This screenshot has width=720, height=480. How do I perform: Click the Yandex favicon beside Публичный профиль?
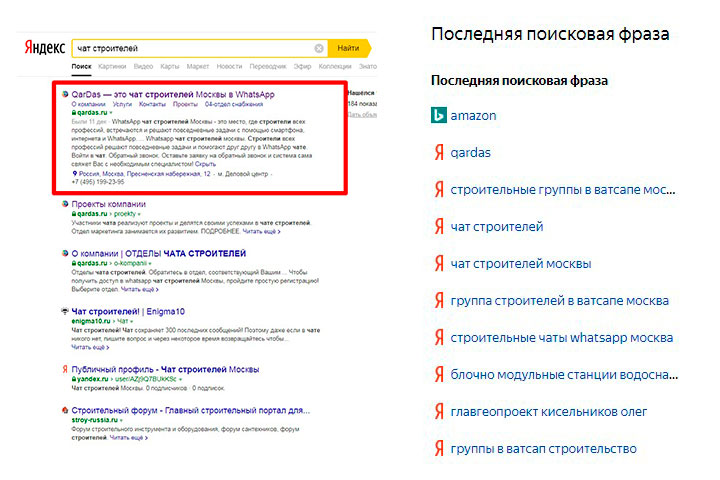click(x=65, y=369)
